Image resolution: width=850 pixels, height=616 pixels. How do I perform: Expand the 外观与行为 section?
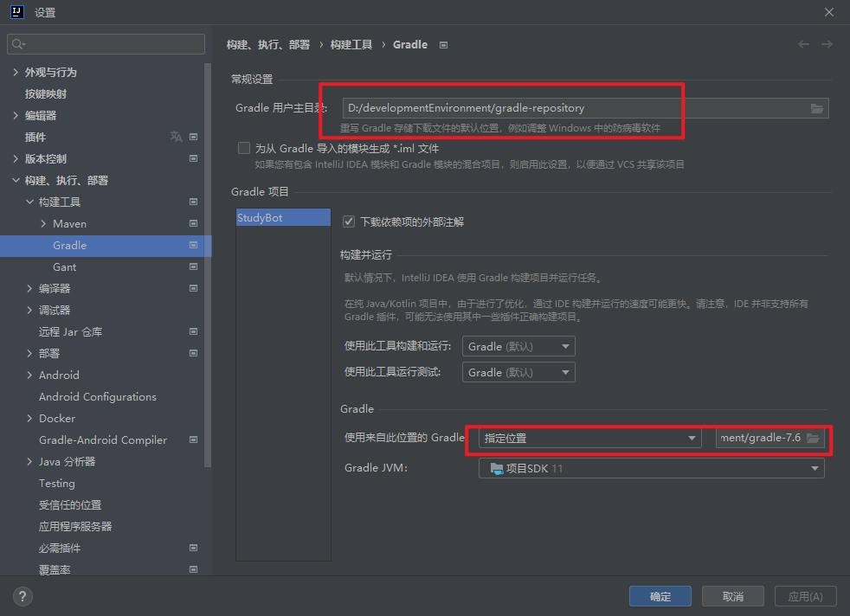tap(16, 72)
